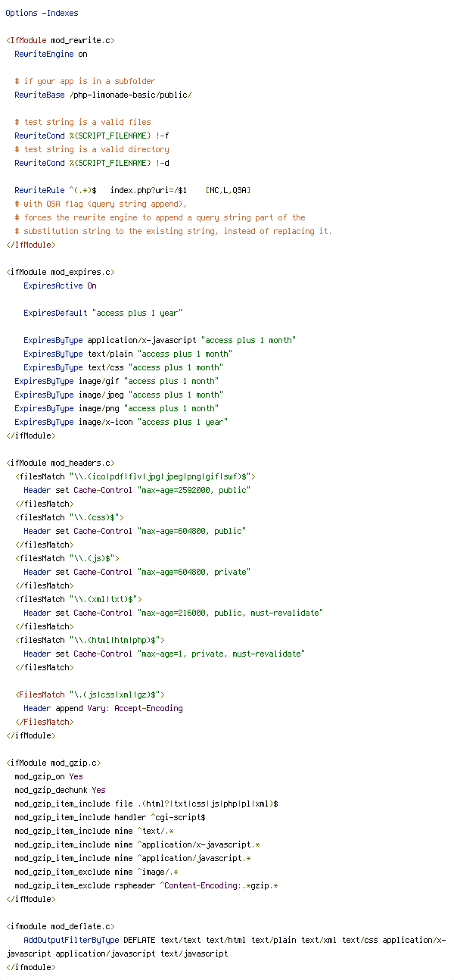Screen dimensions: 454x980
Task: Click the opening IfModule mod_rewrite.c tag
Action: pos(61,40)
